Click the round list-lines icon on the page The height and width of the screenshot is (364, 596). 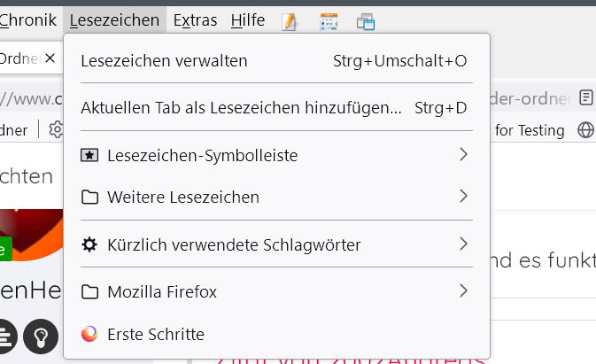coord(5,336)
